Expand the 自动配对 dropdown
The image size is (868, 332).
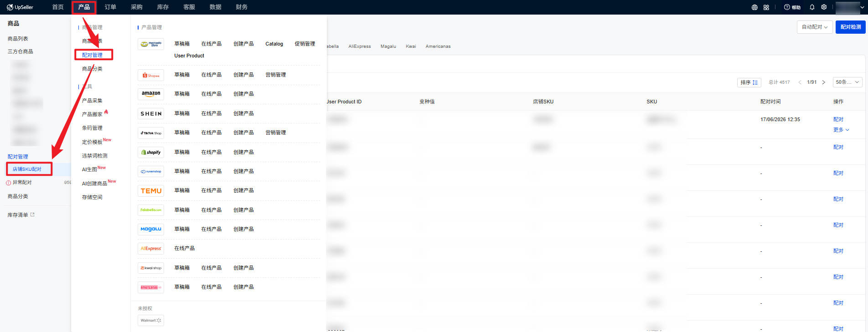coord(815,27)
